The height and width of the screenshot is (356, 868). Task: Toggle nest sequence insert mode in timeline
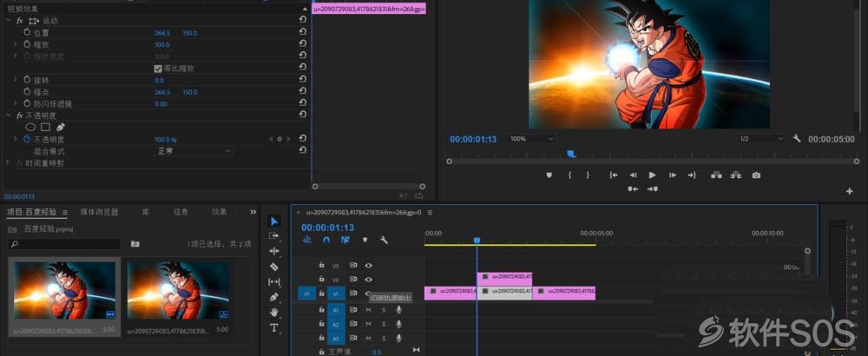point(307,240)
